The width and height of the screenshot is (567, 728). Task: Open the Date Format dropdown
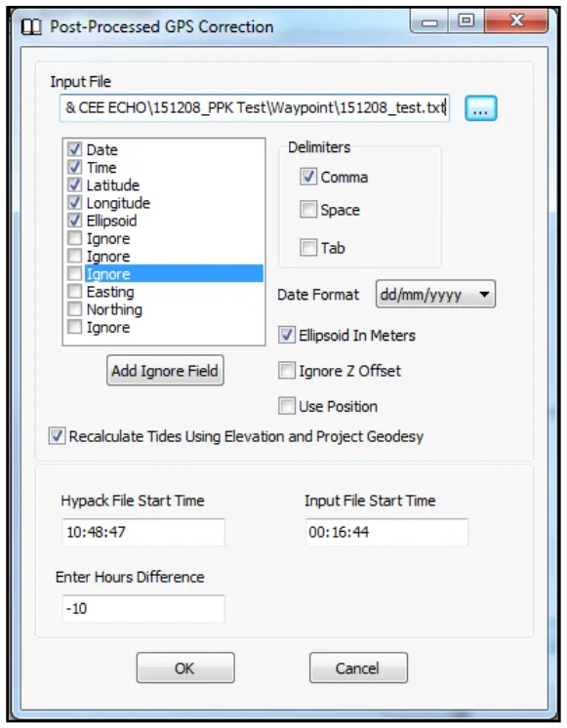coord(435,294)
